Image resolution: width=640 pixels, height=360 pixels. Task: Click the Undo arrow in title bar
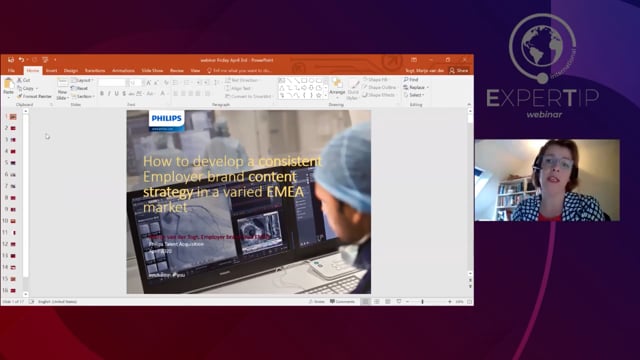pos(21,60)
